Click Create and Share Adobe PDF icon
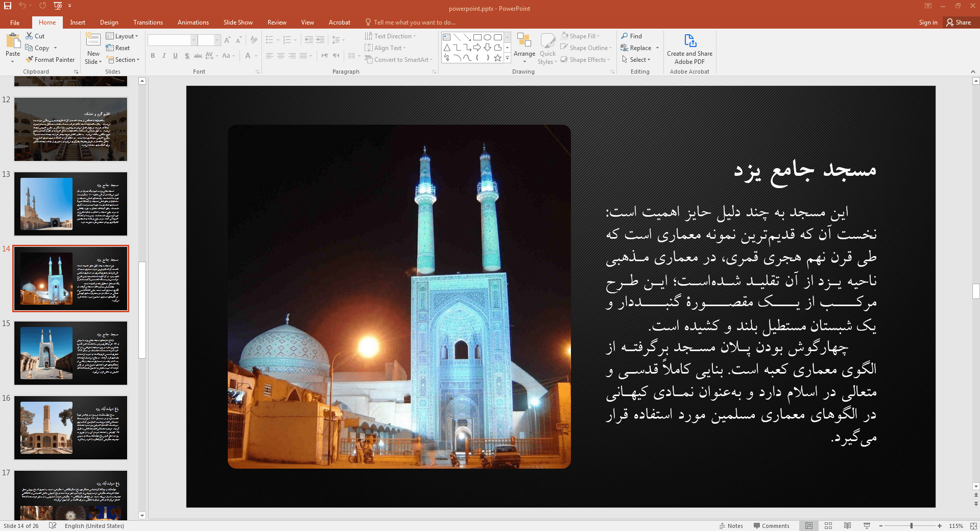Screen dimensions: 980x531 coord(689,49)
